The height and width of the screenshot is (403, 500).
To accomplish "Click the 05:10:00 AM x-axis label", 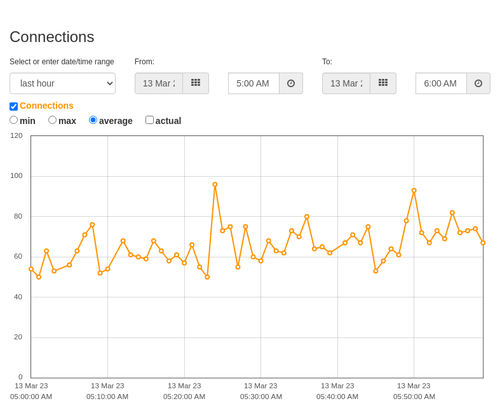I will point(107,391).
